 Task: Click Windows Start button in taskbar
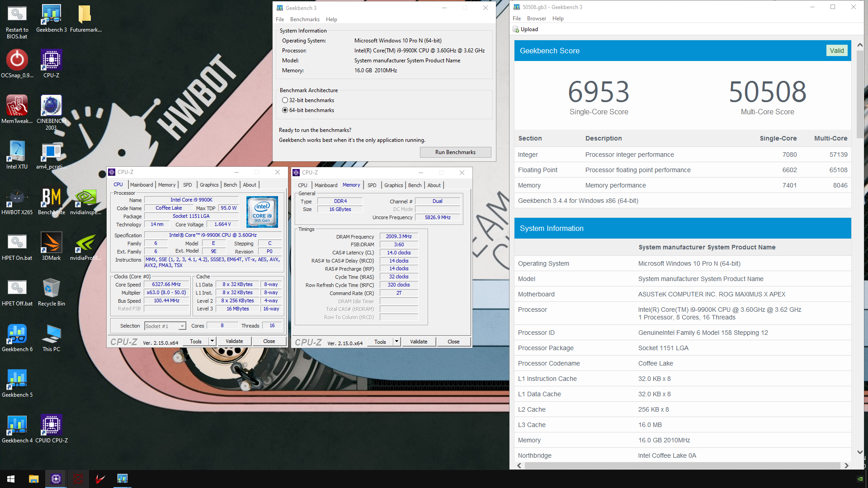click(11, 479)
